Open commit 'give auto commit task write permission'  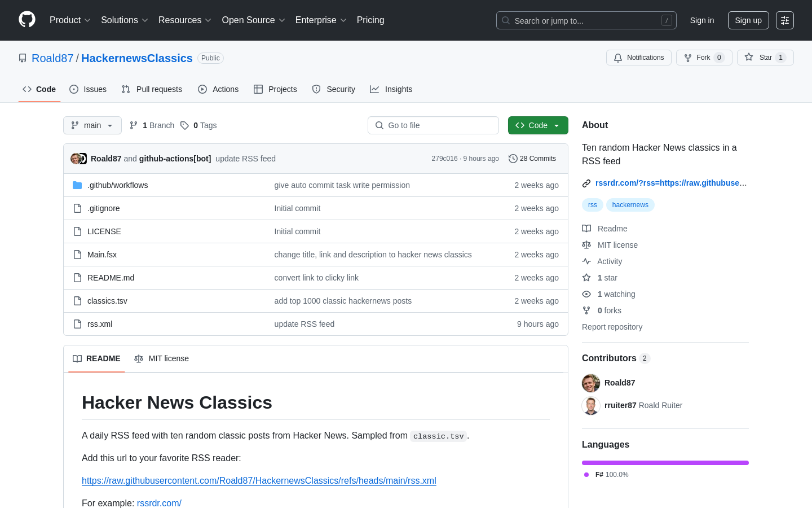tap(342, 185)
